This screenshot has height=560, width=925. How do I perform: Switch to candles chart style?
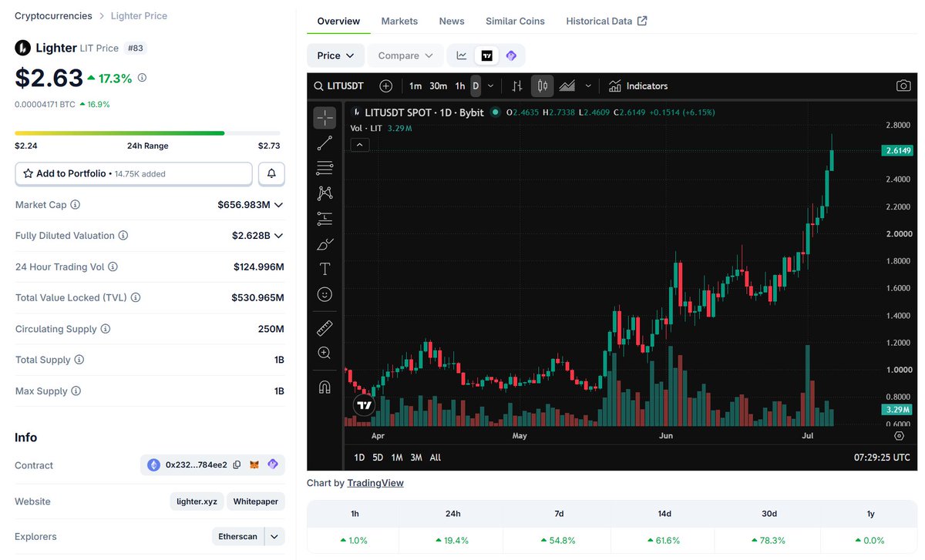click(x=543, y=86)
